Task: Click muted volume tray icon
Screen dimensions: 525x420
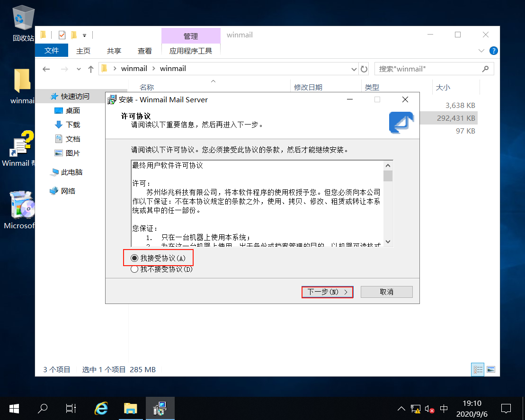Action: point(429,409)
